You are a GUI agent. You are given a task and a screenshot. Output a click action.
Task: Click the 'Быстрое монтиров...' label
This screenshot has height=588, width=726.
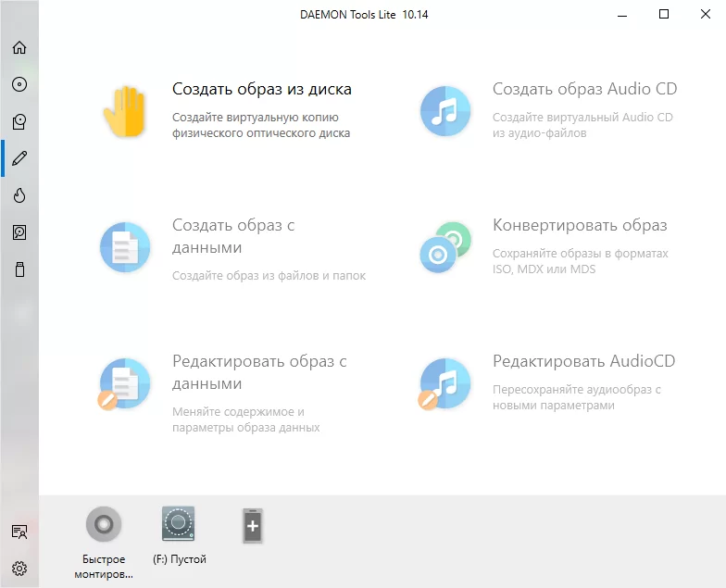[104, 567]
